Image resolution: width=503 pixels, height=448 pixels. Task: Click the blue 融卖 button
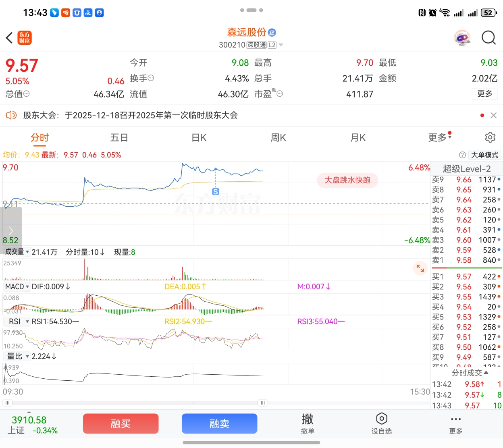pyautogui.click(x=219, y=423)
